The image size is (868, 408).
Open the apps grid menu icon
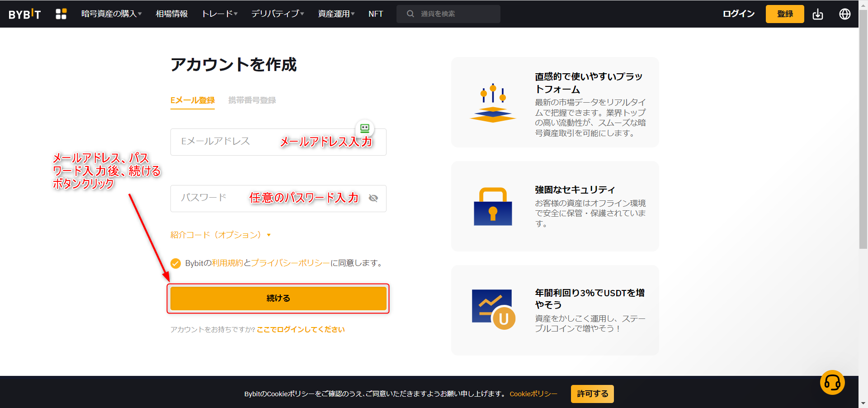click(x=61, y=14)
